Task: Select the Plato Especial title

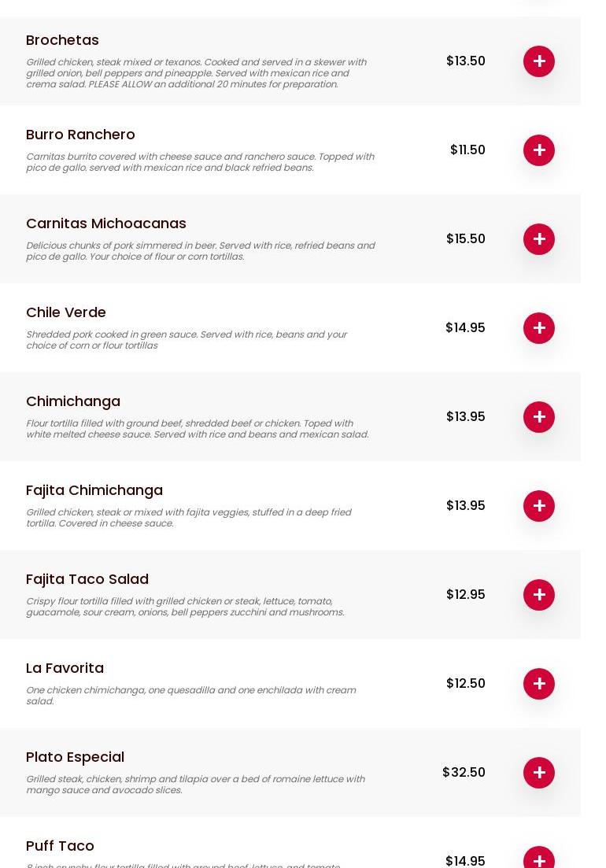Action: pyautogui.click(x=75, y=757)
